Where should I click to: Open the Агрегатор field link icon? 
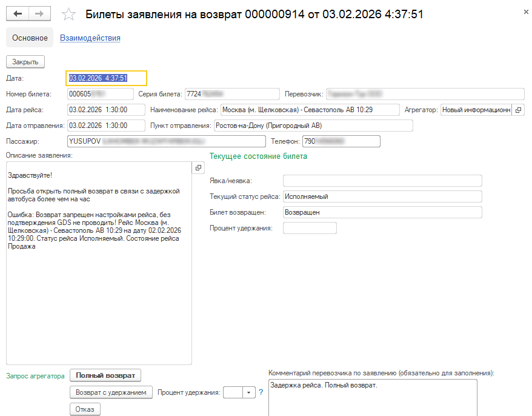pyautogui.click(x=518, y=110)
